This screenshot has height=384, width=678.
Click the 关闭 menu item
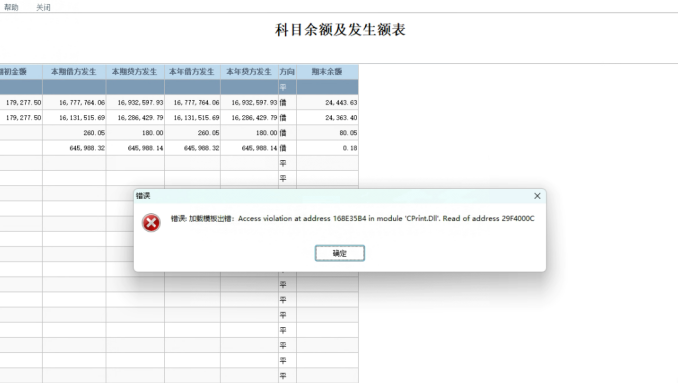[x=43, y=7]
